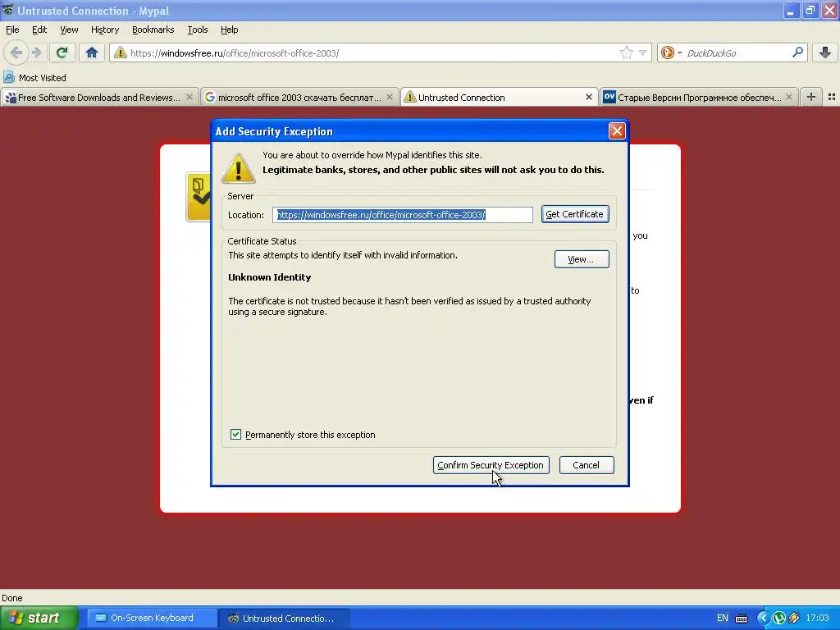This screenshot has height=630, width=840.
Task: Confirm Security Exception
Action: (x=491, y=465)
